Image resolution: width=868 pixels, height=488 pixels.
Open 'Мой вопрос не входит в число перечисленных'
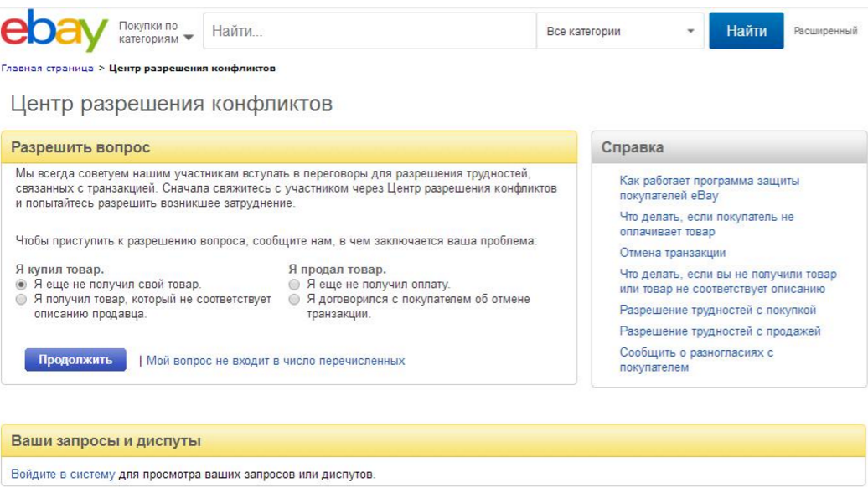pos(275,361)
